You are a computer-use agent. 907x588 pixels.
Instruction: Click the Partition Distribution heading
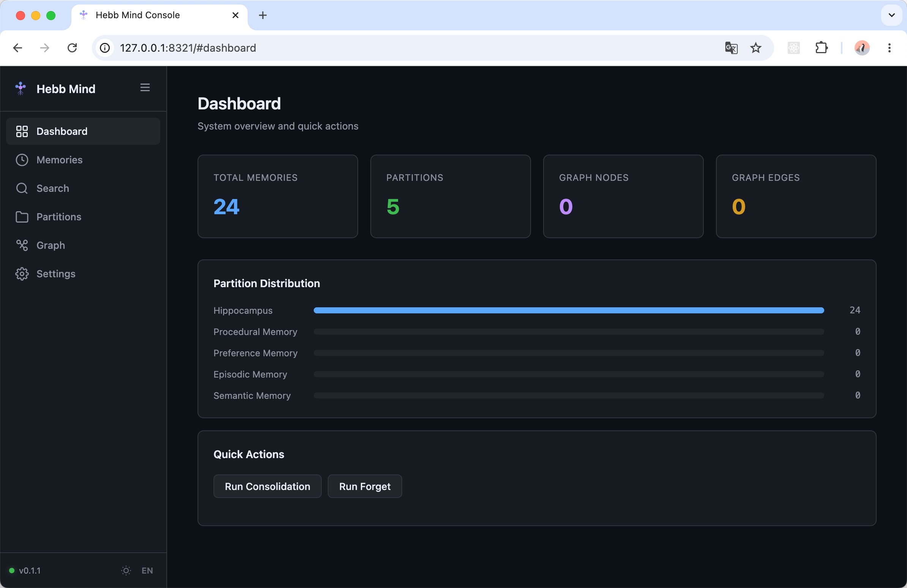click(266, 283)
